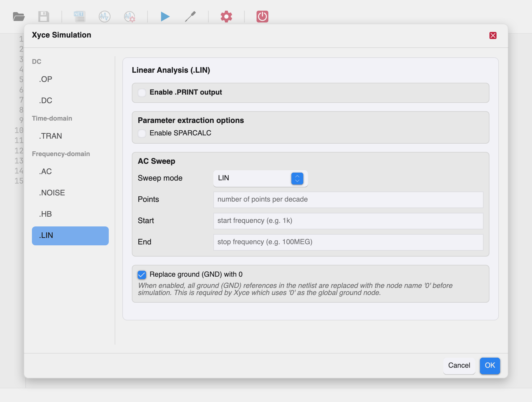
Task: Open file with the folder icon
Action: click(x=19, y=17)
